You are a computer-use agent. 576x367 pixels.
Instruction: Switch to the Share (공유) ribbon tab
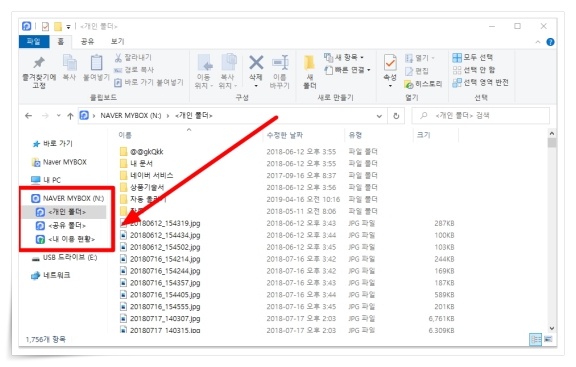(x=87, y=41)
